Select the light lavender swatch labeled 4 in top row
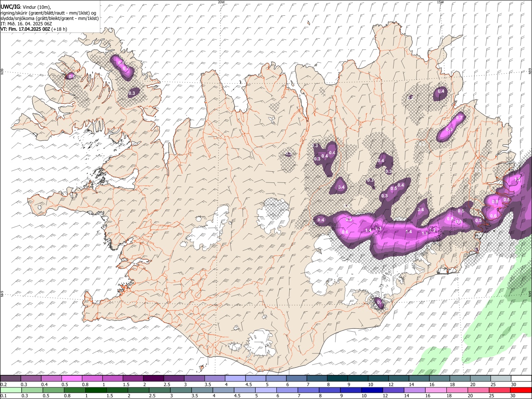Viewport: 532px width, 399px height. click(x=235, y=379)
